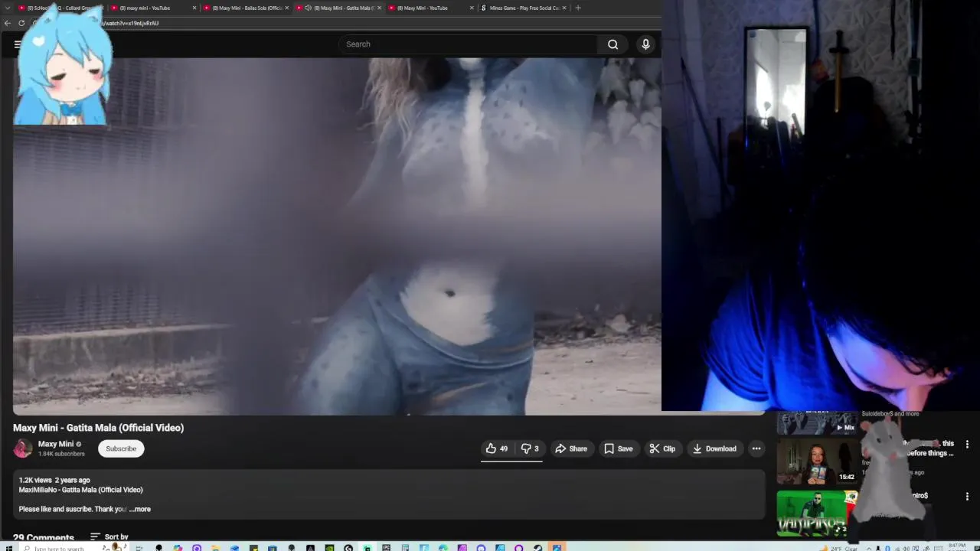Click the video title Gatita Mala
980x551 pixels.
point(98,428)
